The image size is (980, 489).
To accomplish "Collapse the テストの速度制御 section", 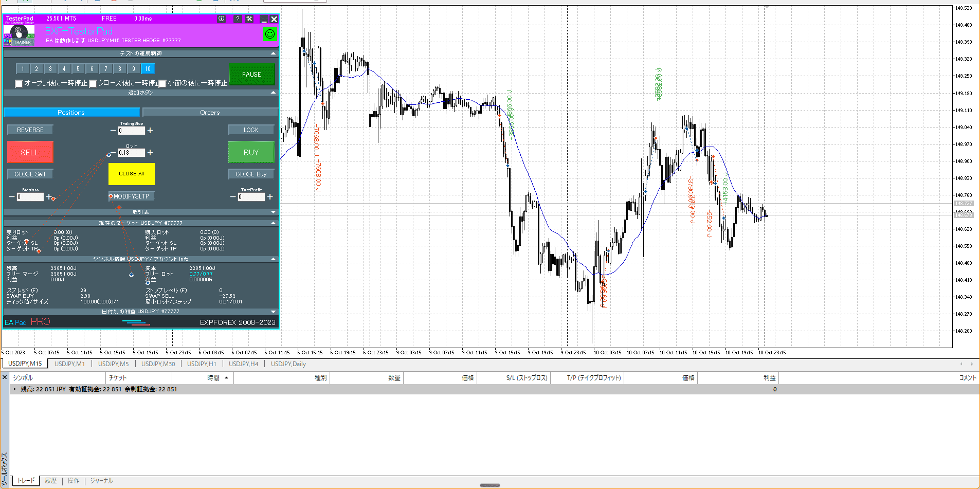I will click(273, 53).
